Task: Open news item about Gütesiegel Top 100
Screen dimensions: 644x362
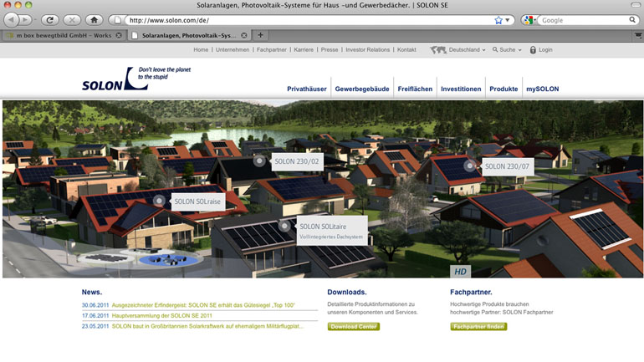Action: tap(203, 305)
